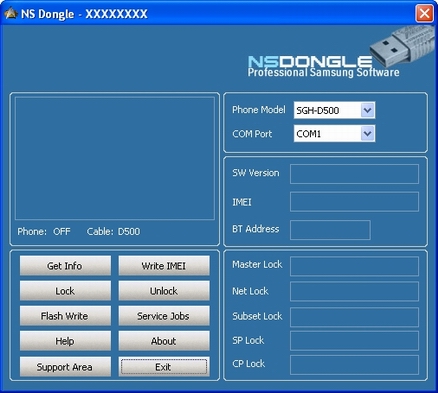Open the Support Area

tap(65, 367)
